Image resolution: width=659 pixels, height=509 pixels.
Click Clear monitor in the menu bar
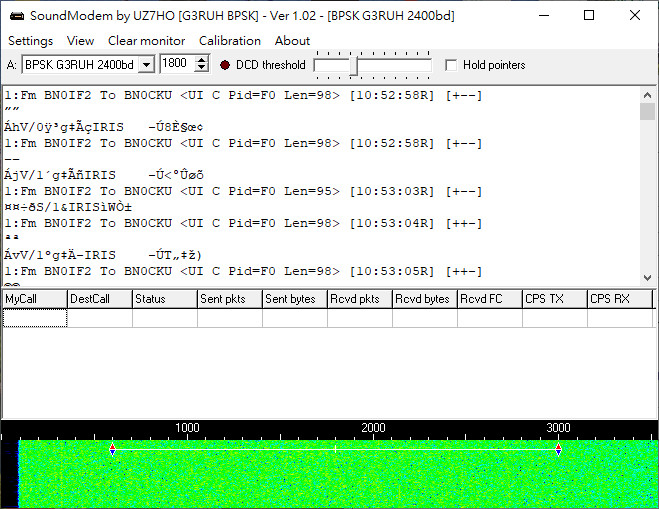[x=146, y=41]
